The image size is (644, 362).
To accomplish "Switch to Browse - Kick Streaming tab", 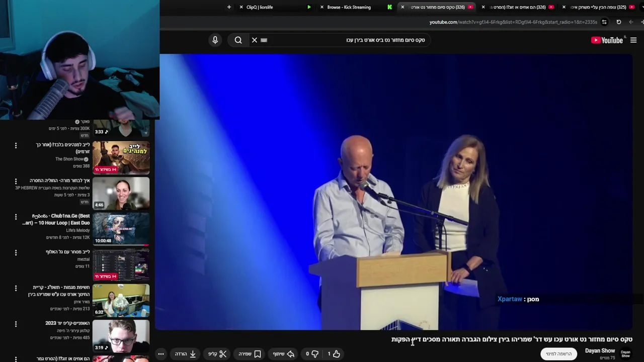I will pyautogui.click(x=356, y=7).
